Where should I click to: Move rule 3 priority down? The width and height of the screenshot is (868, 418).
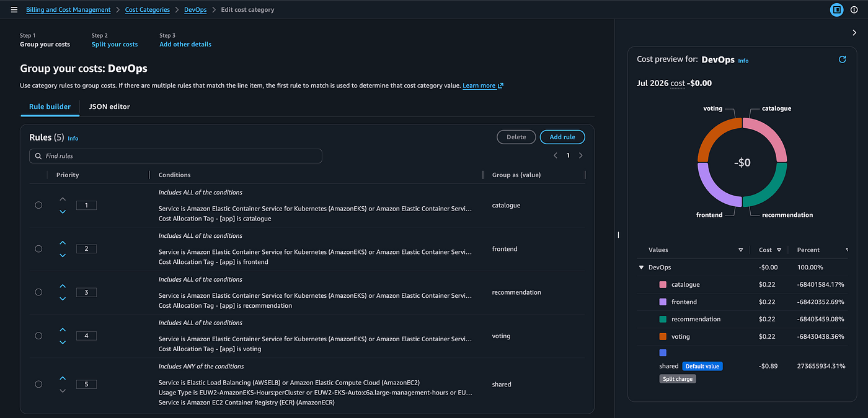click(63, 298)
